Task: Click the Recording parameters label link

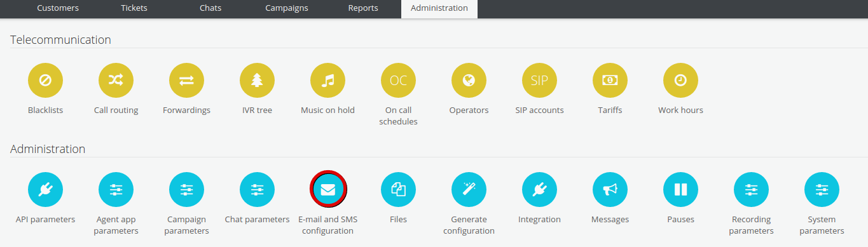Action: tap(752, 225)
